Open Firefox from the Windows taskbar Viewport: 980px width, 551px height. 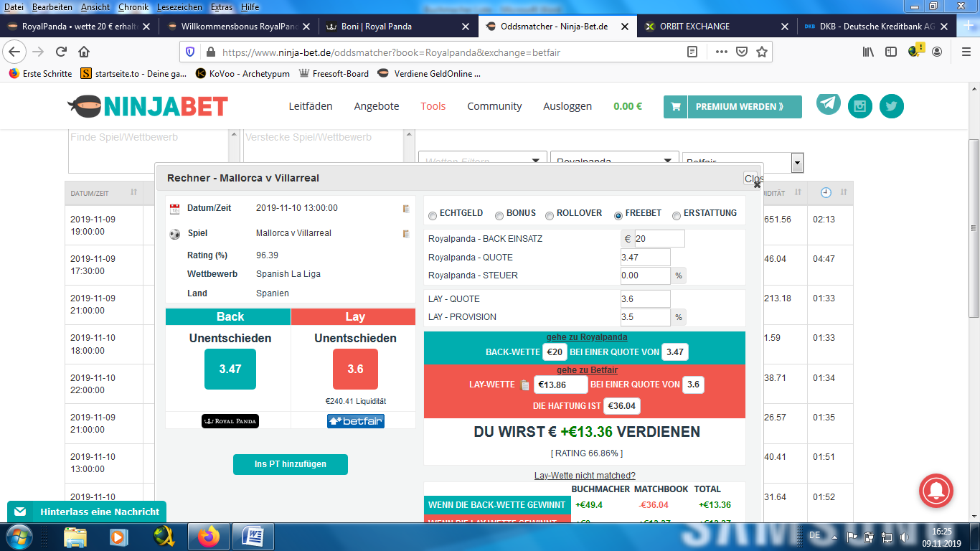(209, 537)
